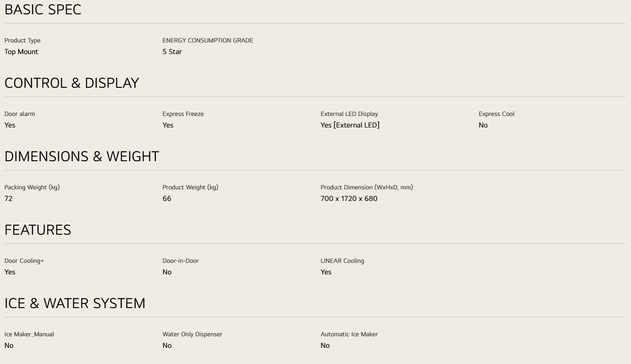Image resolution: width=631 pixels, height=364 pixels.
Task: Click the Water Only Dispenser label
Action: point(192,334)
